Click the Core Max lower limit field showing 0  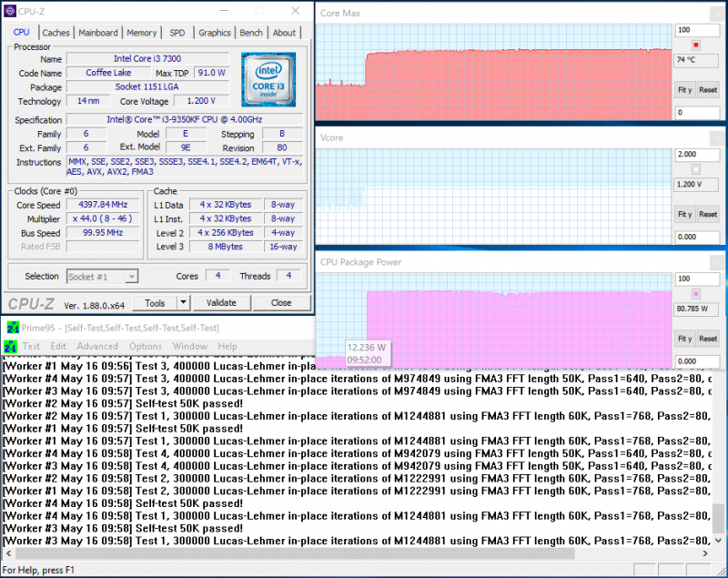click(696, 112)
